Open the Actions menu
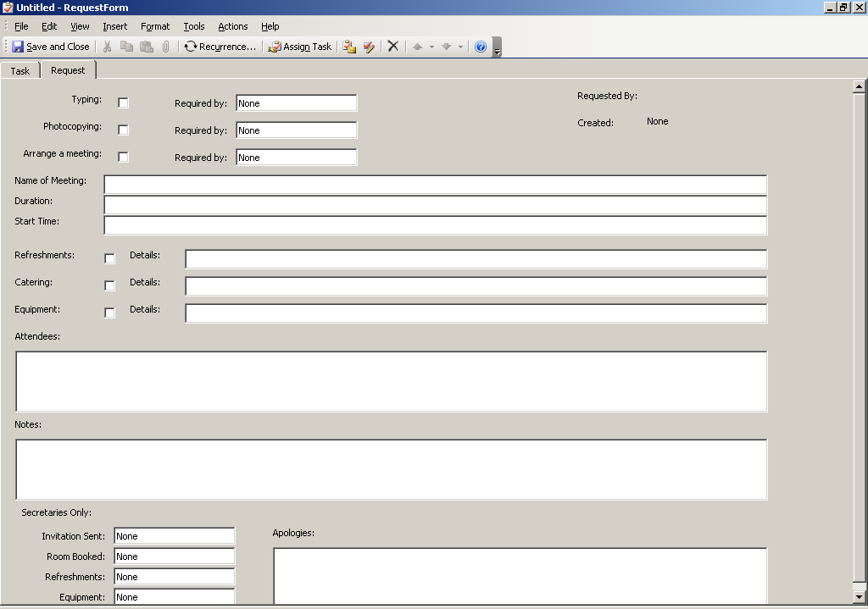The width and height of the screenshot is (868, 609). 232,26
